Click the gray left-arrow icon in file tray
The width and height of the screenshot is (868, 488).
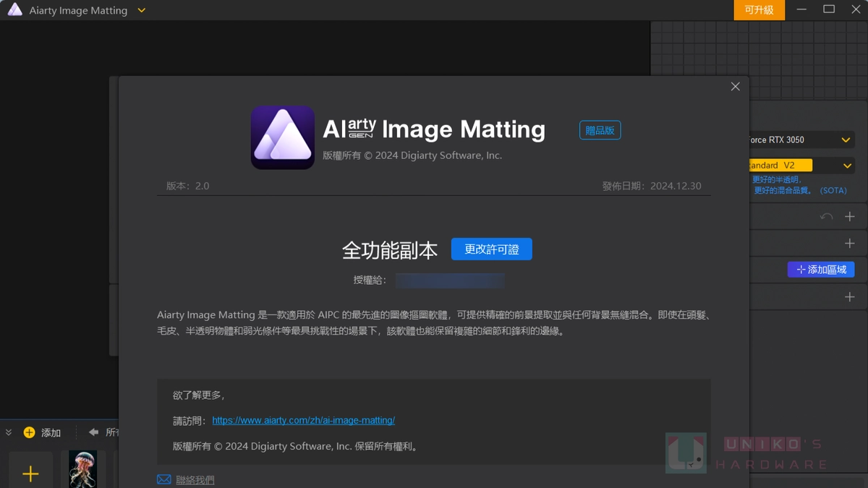(x=93, y=432)
